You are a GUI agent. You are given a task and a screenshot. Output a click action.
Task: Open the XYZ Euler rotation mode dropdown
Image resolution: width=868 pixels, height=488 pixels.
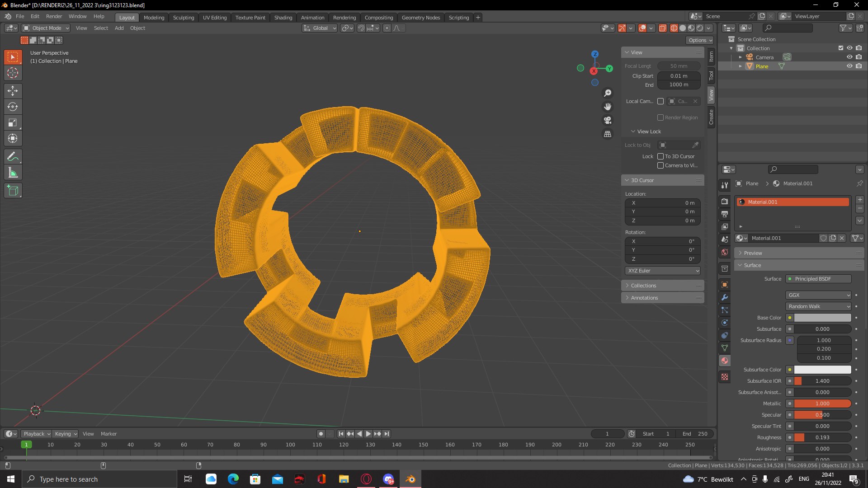pos(663,271)
